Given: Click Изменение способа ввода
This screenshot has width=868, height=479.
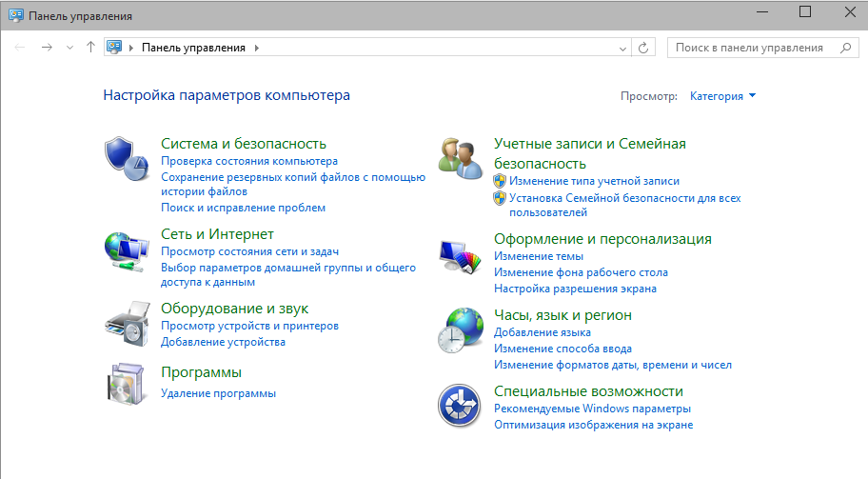Looking at the screenshot, I should (x=562, y=349).
